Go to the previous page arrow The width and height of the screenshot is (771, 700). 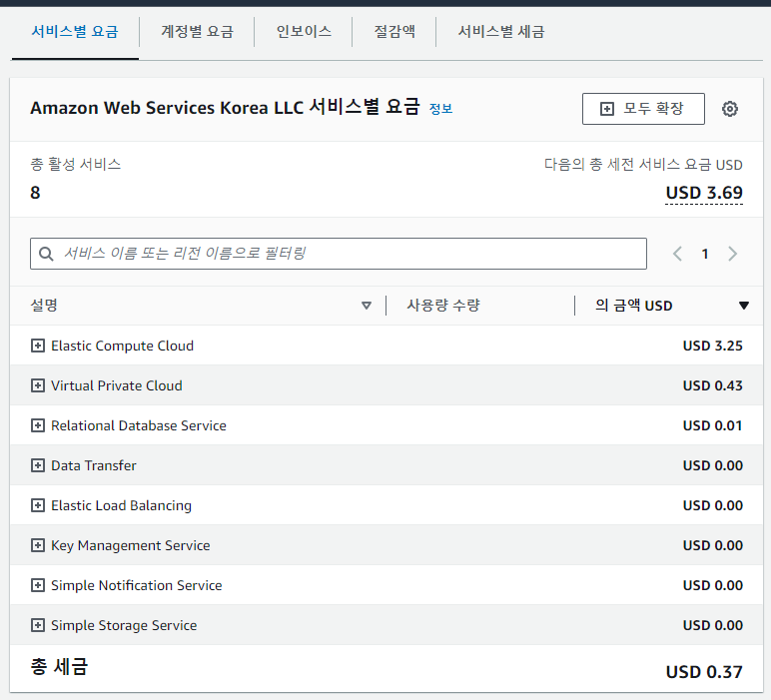coord(677,254)
